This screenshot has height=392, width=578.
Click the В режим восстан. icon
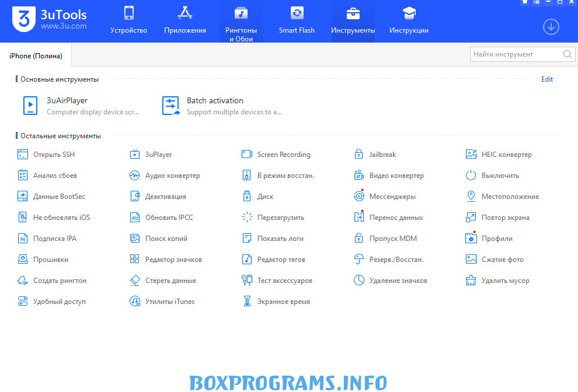pos(247,176)
